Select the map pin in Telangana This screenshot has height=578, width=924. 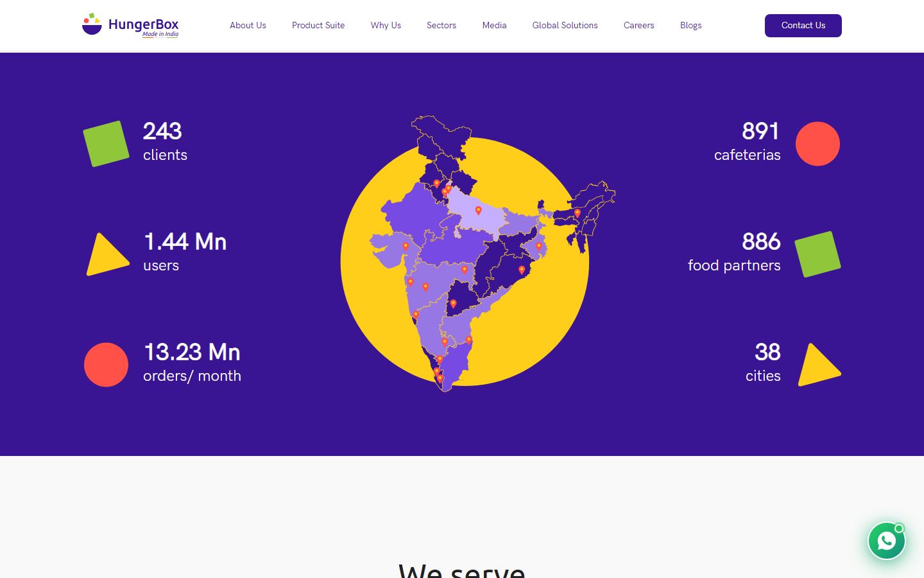click(x=453, y=304)
